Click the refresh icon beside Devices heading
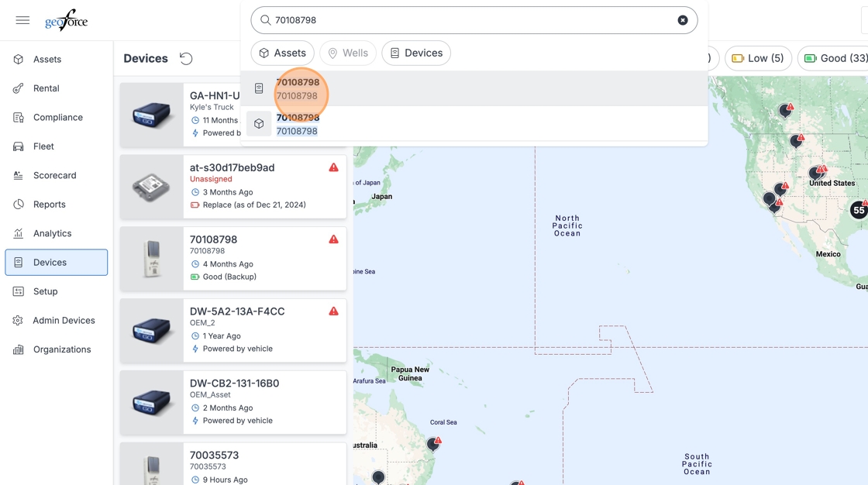 186,59
